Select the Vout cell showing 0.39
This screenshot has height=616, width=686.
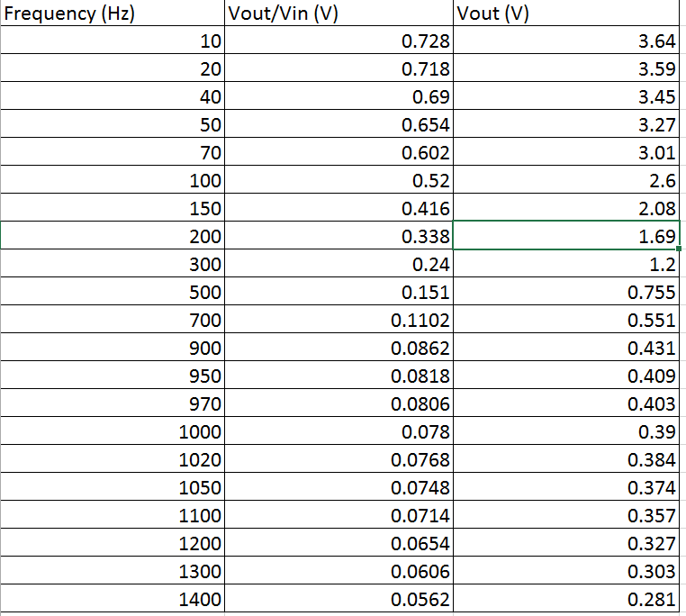(566, 431)
